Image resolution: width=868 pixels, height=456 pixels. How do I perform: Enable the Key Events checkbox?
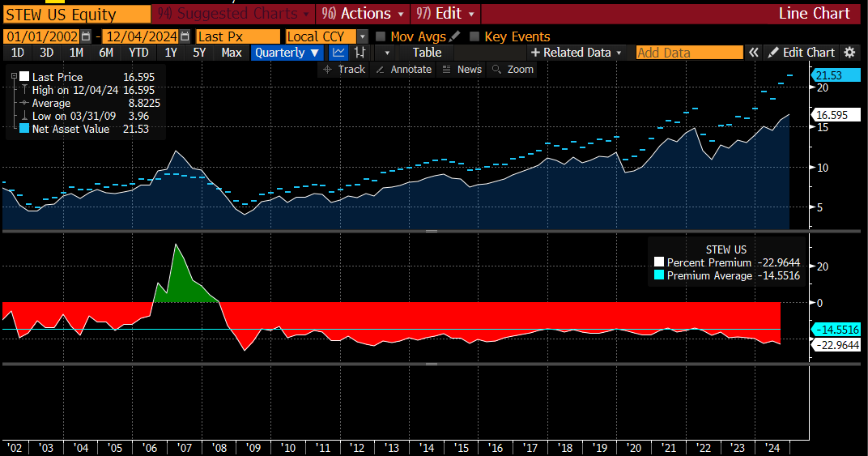(x=474, y=36)
